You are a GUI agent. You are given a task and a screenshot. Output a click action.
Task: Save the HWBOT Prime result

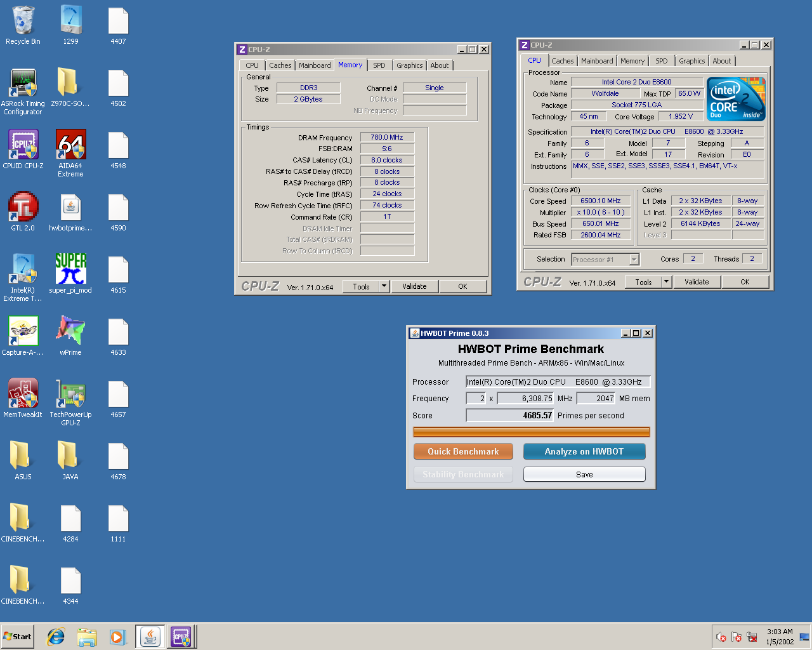point(584,474)
